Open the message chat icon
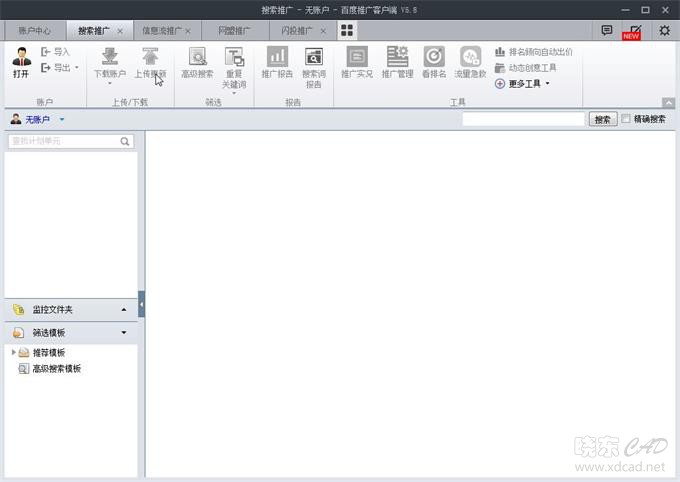This screenshot has height=482, width=680. (607, 30)
